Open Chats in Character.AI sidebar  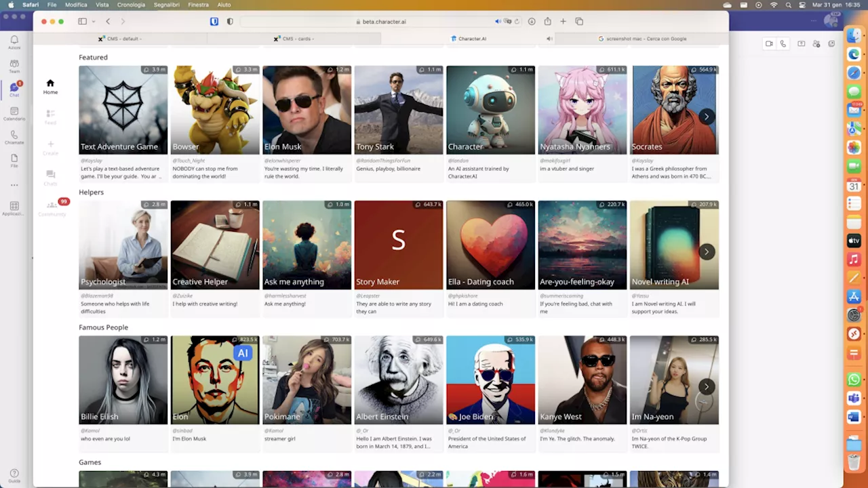click(x=50, y=178)
